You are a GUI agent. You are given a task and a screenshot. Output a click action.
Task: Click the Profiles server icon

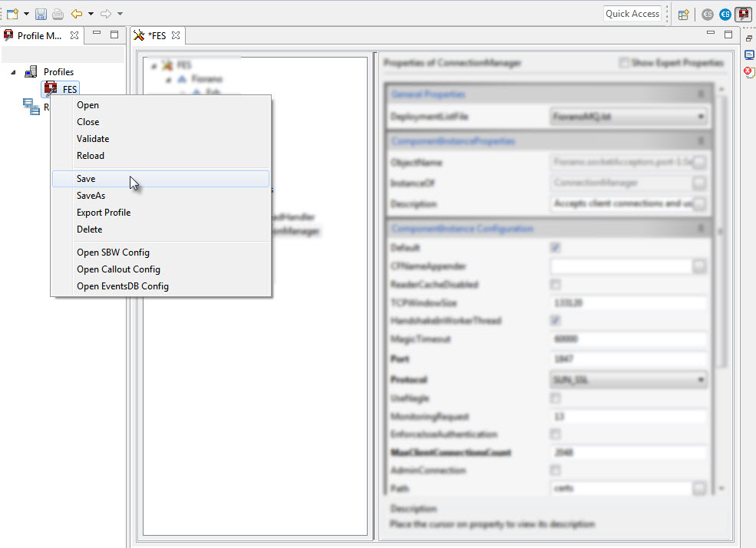tap(31, 72)
